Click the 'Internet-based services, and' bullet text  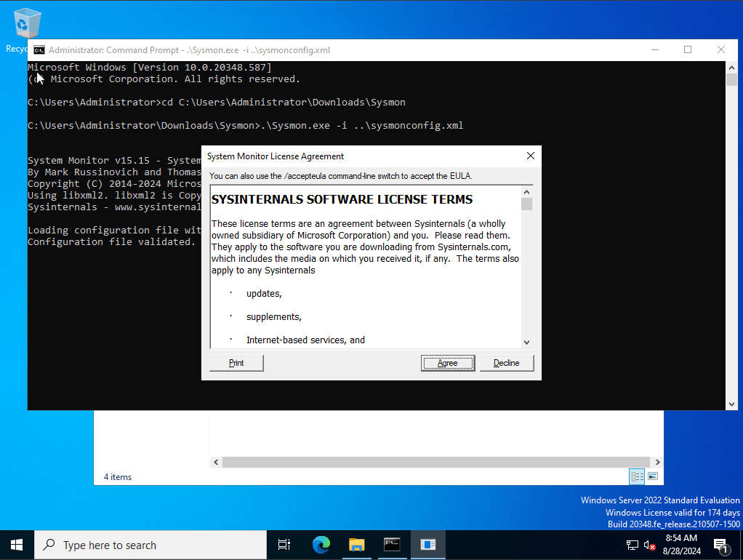(305, 340)
